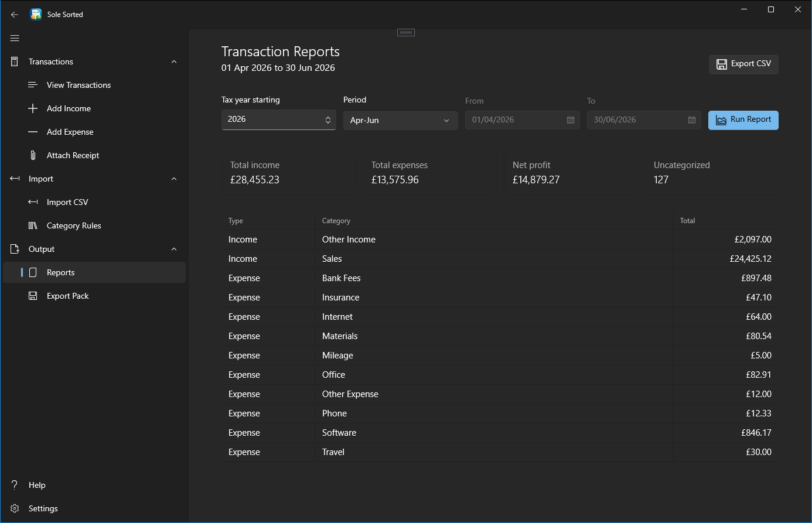Click the paperclip Attach Receipt icon
Screen dimensions: 812x523
click(33, 155)
